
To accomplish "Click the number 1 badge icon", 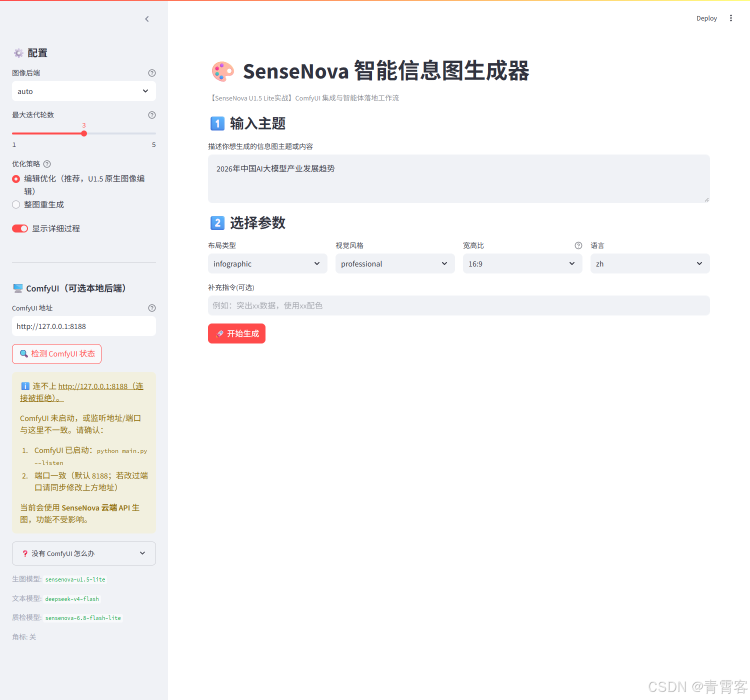I will tap(217, 123).
